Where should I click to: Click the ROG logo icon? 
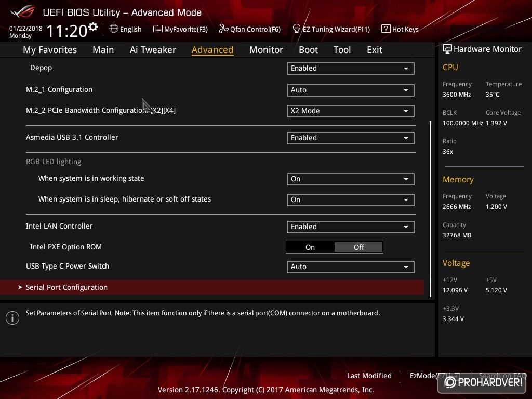pyautogui.click(x=23, y=11)
